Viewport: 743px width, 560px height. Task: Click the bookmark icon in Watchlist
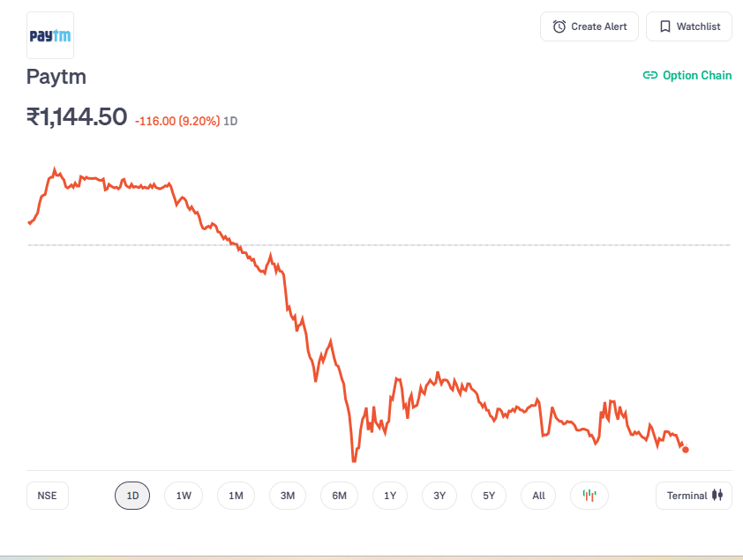[x=665, y=26]
